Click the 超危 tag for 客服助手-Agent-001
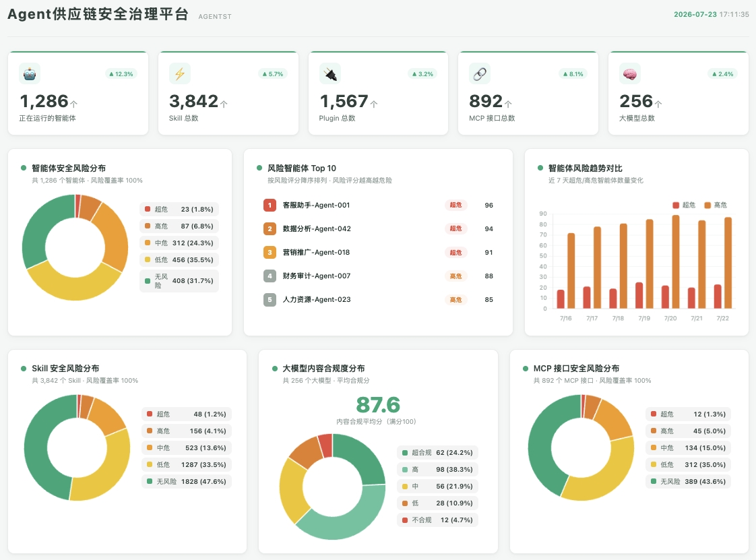This screenshot has height=560, width=756. point(455,205)
